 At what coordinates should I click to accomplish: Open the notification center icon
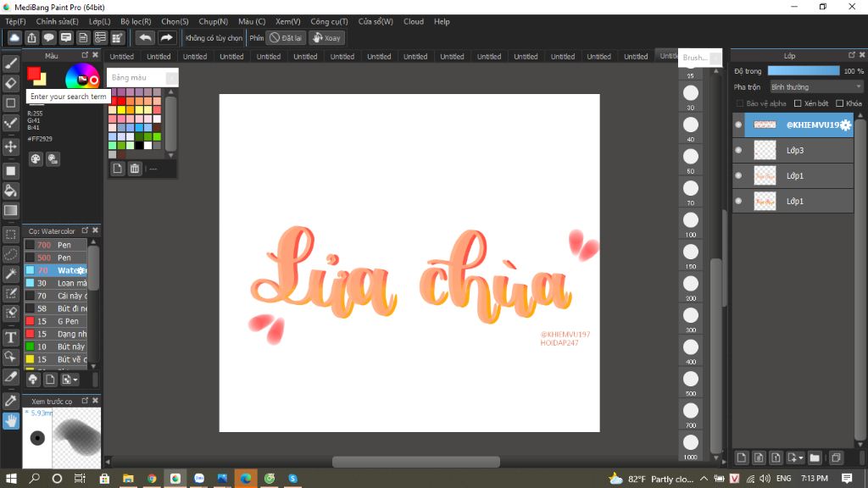tap(847, 478)
